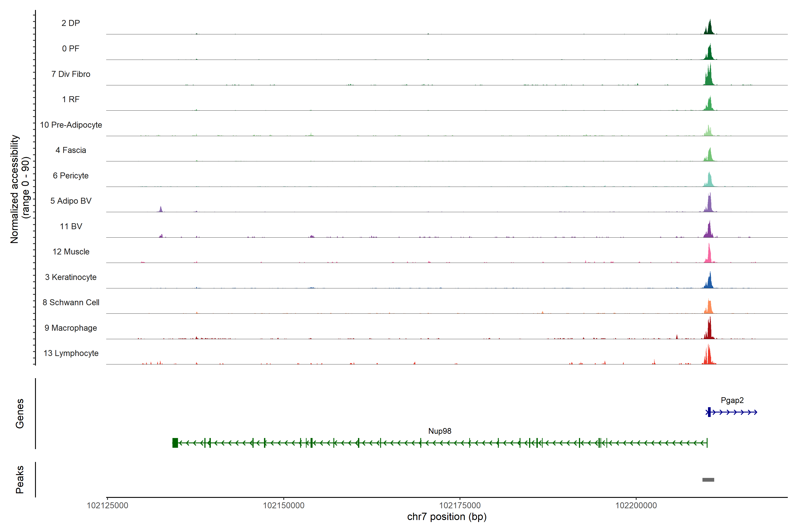Click the gray peak bar in Peaks track
Screen dimensions: 798x532
pyautogui.click(x=708, y=480)
